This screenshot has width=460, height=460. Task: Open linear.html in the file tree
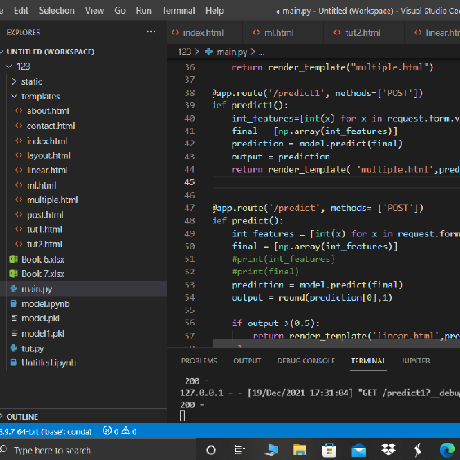pos(47,170)
